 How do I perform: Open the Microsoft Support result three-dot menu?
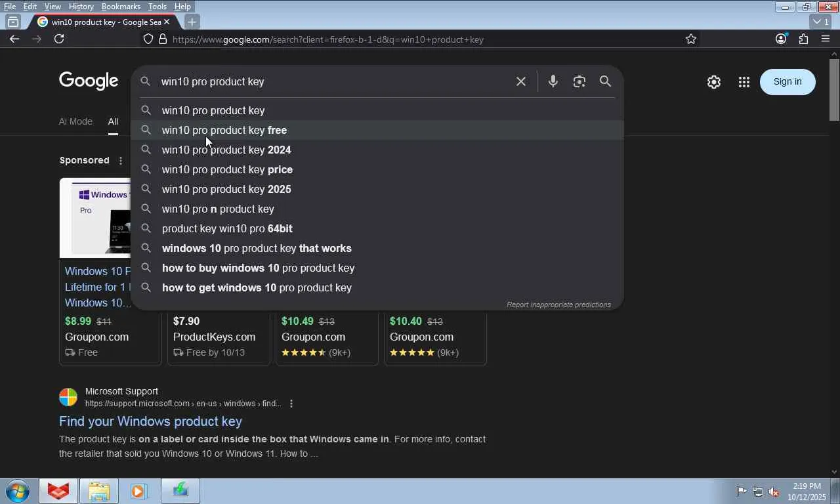tap(291, 404)
